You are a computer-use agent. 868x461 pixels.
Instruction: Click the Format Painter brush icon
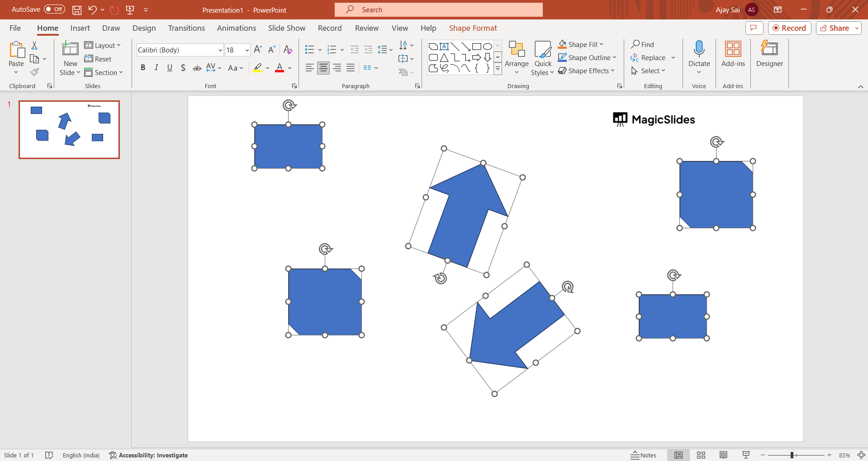click(34, 72)
